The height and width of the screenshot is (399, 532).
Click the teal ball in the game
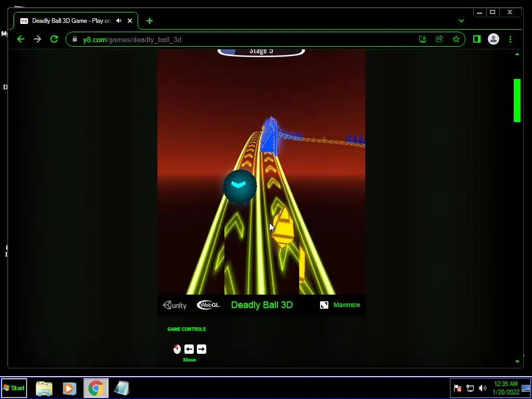pyautogui.click(x=240, y=187)
